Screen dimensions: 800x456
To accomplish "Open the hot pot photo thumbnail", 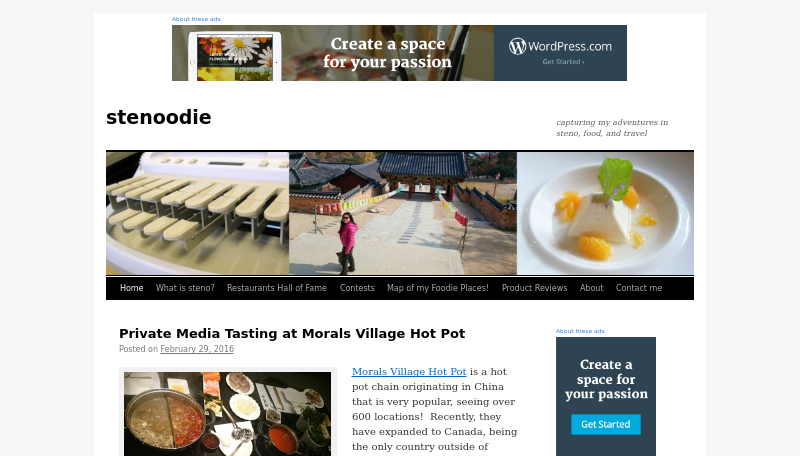I will [228, 414].
